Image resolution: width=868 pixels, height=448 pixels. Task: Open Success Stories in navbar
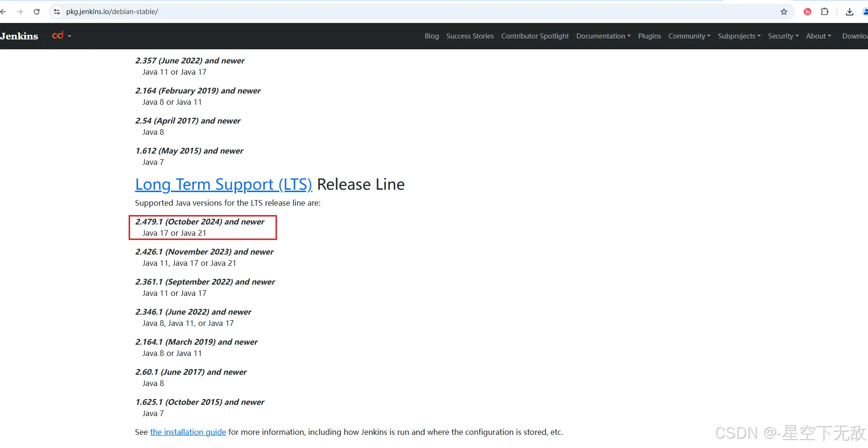coord(470,36)
